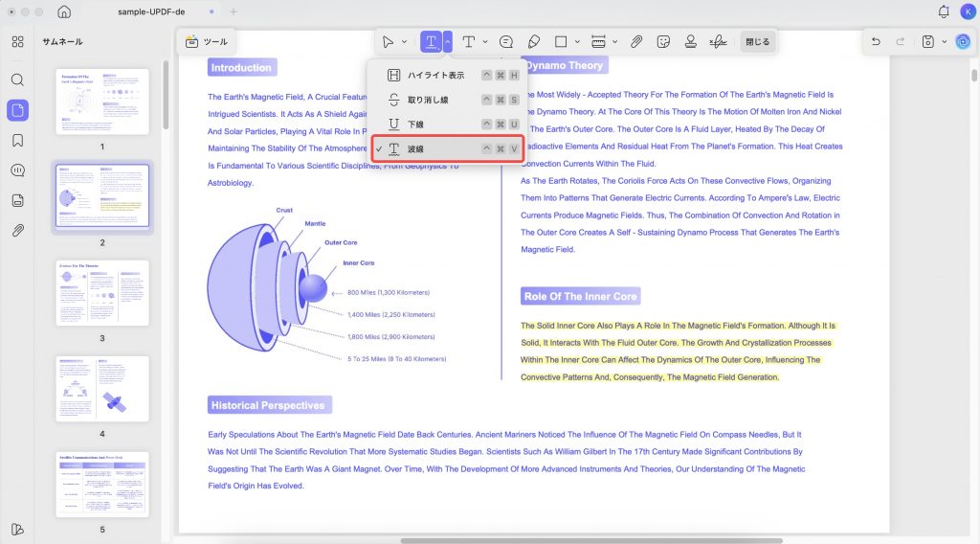The image size is (980, 544).
Task: Expand the text comment tool options
Action: click(485, 42)
